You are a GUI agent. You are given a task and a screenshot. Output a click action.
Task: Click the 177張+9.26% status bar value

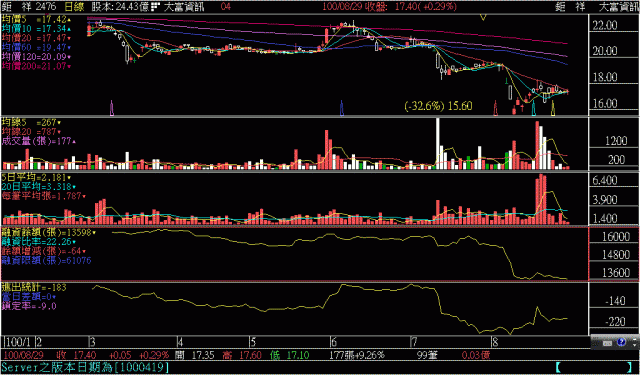point(357,355)
